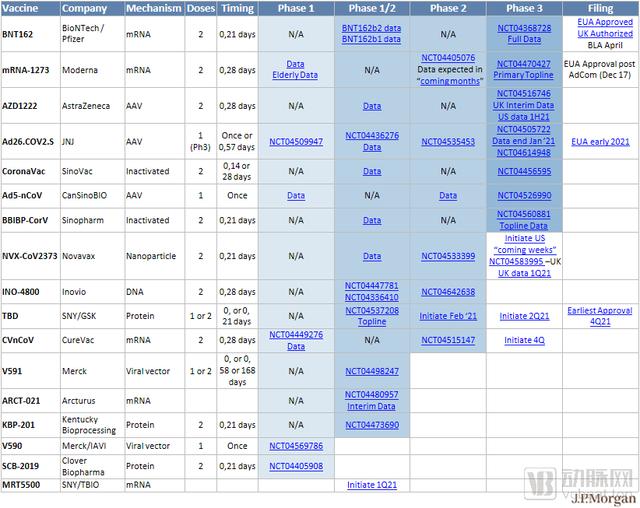Open NCT04535453 Phase 2 link

(x=448, y=142)
